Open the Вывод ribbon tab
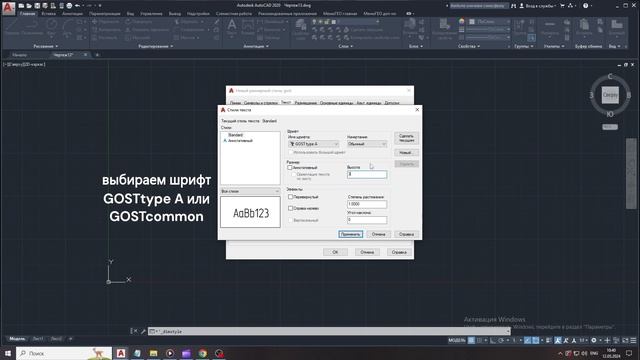Image resolution: width=640 pixels, height=360 pixels. coord(175,13)
